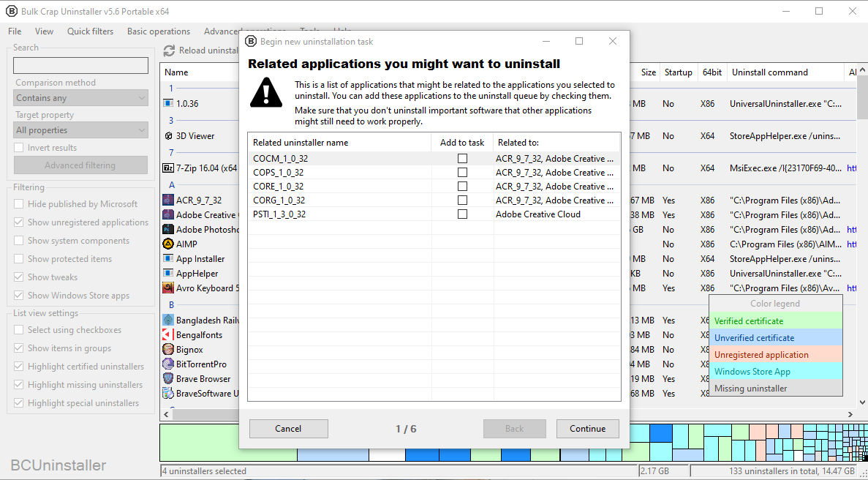
Task: Open the File menu
Action: [x=15, y=31]
